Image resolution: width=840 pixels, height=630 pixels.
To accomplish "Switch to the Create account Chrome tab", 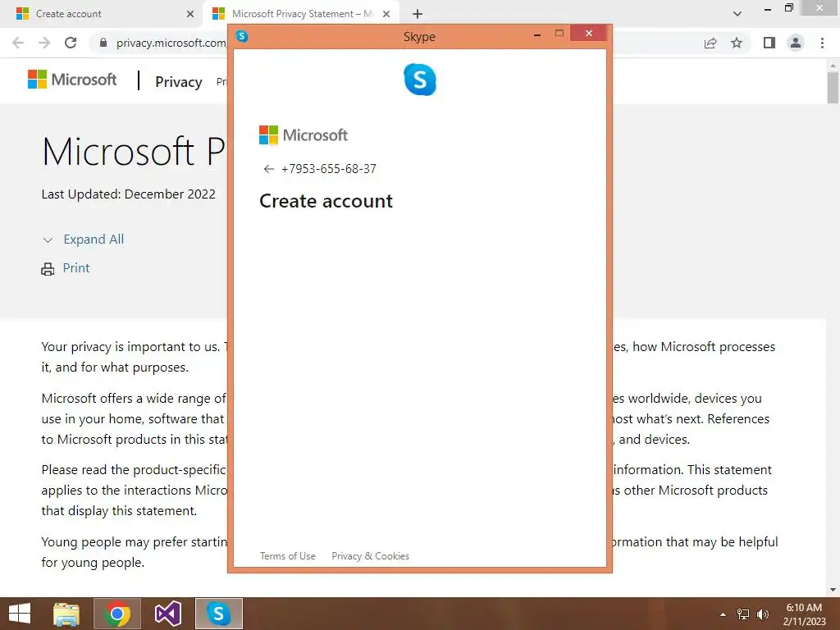I will pos(102,14).
